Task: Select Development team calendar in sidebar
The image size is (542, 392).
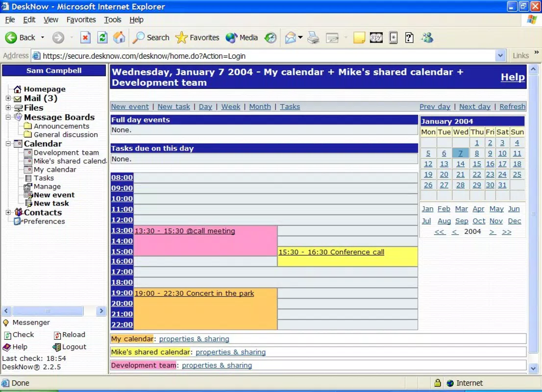Action: point(66,152)
